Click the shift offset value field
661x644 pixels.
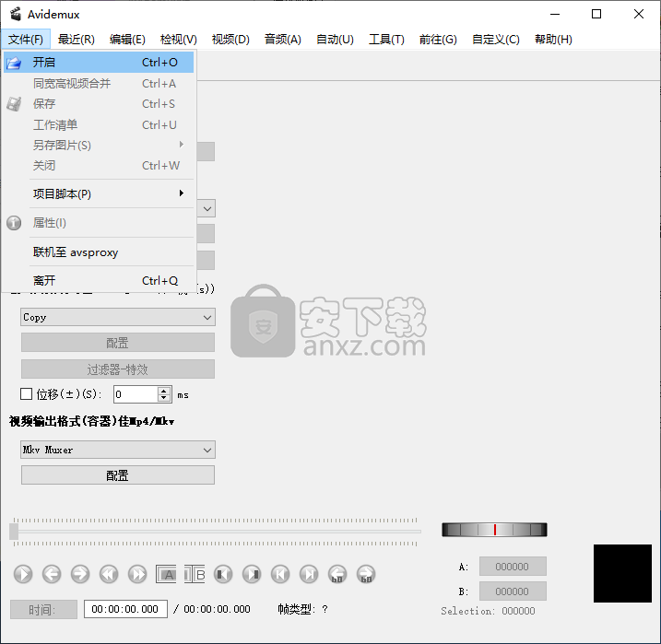(136, 394)
